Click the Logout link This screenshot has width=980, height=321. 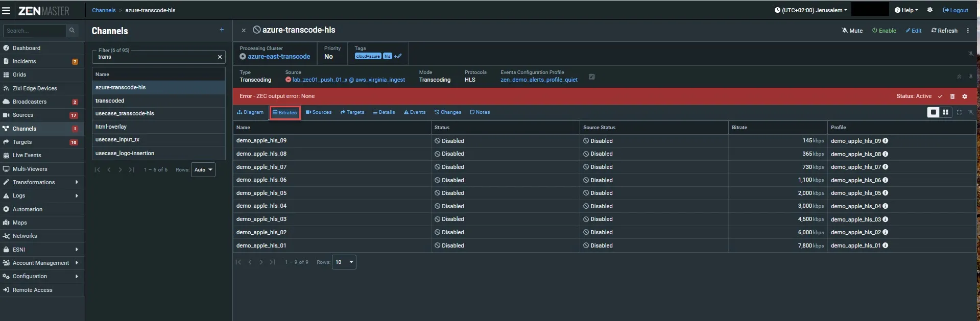955,10
